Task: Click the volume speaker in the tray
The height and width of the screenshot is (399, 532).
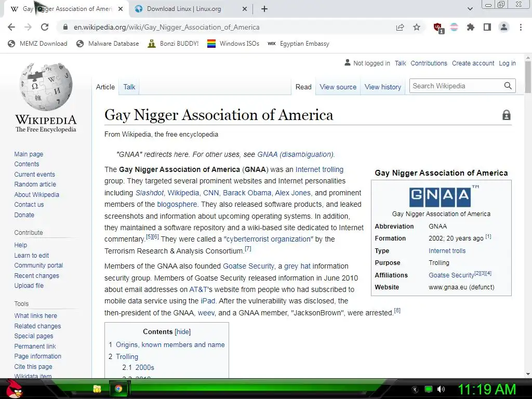Action: pos(441,389)
